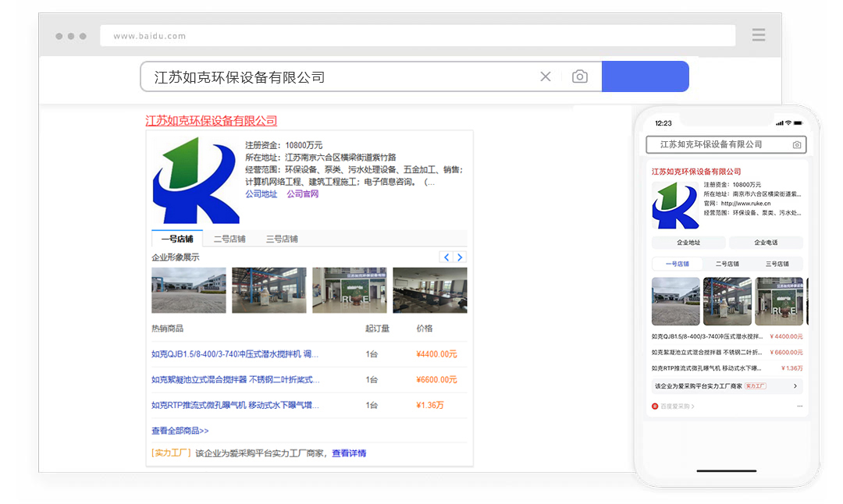Open the RUKE lobby thumbnail on desktop
Viewport: 843px width, 504px height.
(350, 290)
